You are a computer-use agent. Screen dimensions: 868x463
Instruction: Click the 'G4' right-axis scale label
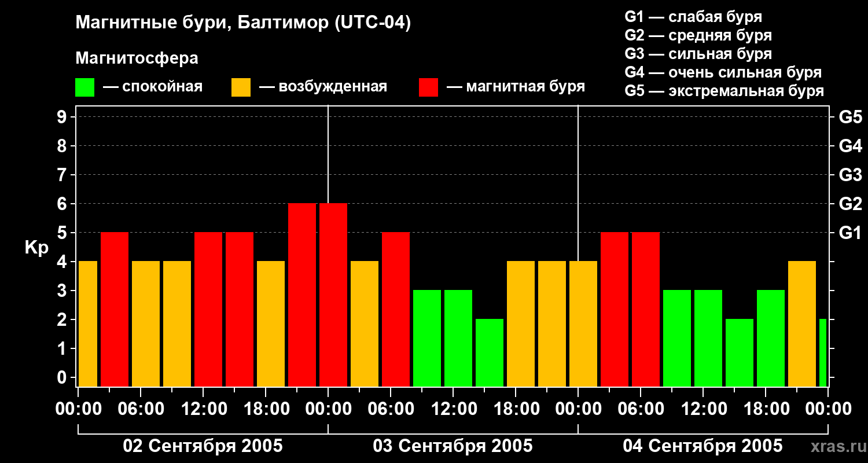[850, 146]
